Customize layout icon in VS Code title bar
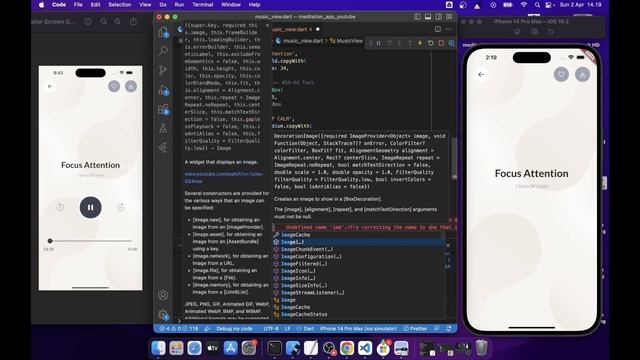 (x=449, y=17)
